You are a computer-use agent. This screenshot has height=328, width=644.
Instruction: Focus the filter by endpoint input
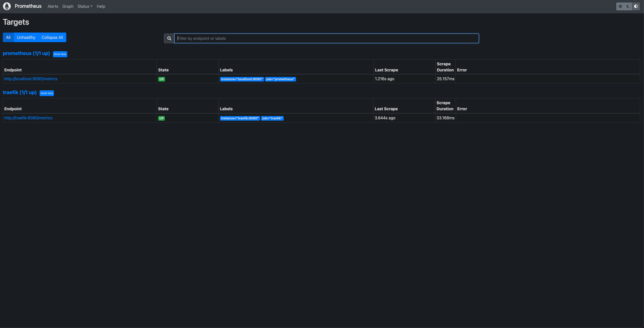click(326, 38)
